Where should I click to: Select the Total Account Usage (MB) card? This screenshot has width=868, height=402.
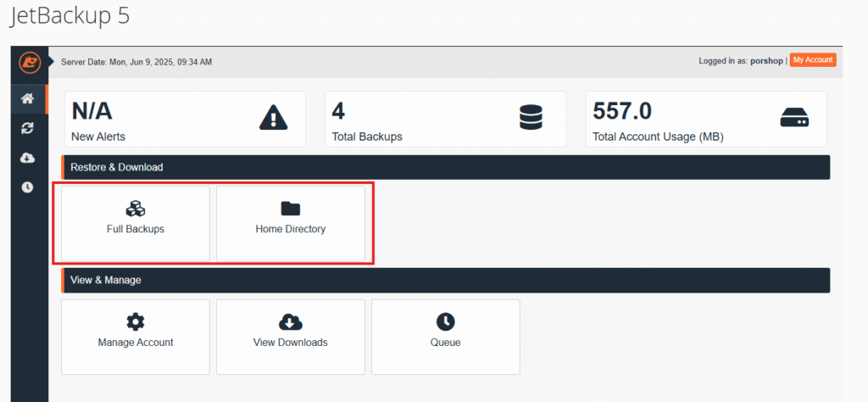(706, 119)
